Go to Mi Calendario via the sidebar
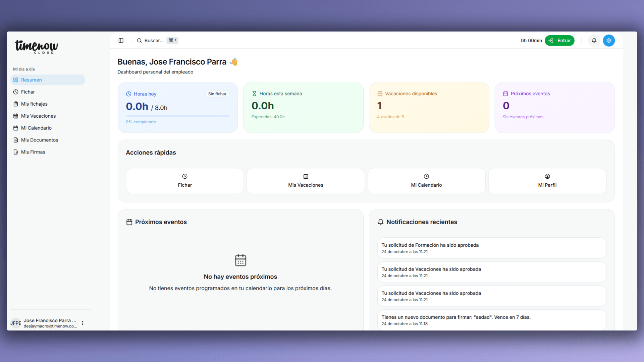 [x=36, y=128]
